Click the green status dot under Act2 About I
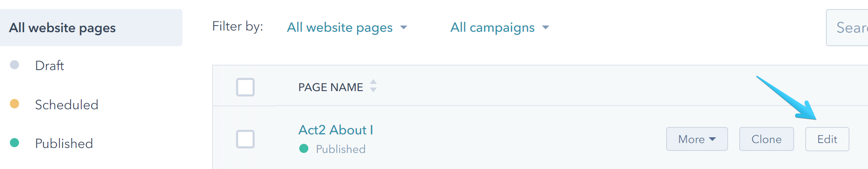This screenshot has height=169, width=868. coord(304,148)
